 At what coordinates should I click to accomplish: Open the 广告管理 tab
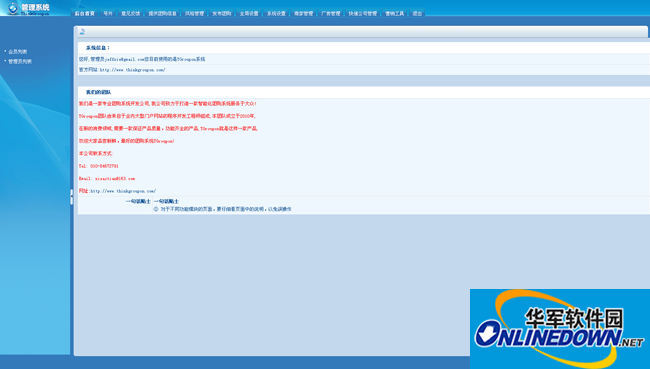pos(330,13)
